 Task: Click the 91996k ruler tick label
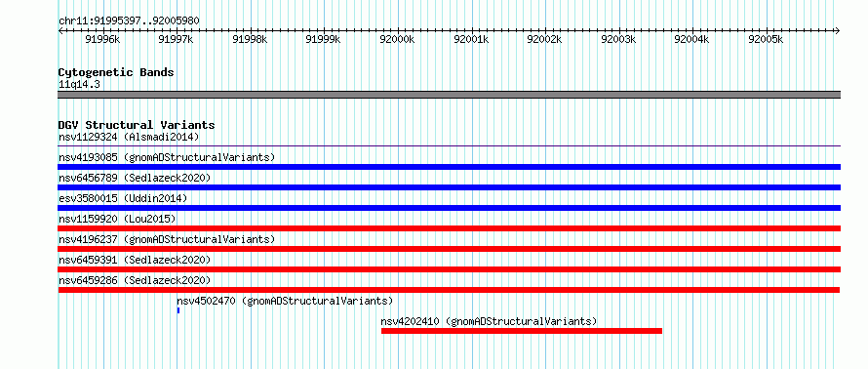(x=102, y=39)
